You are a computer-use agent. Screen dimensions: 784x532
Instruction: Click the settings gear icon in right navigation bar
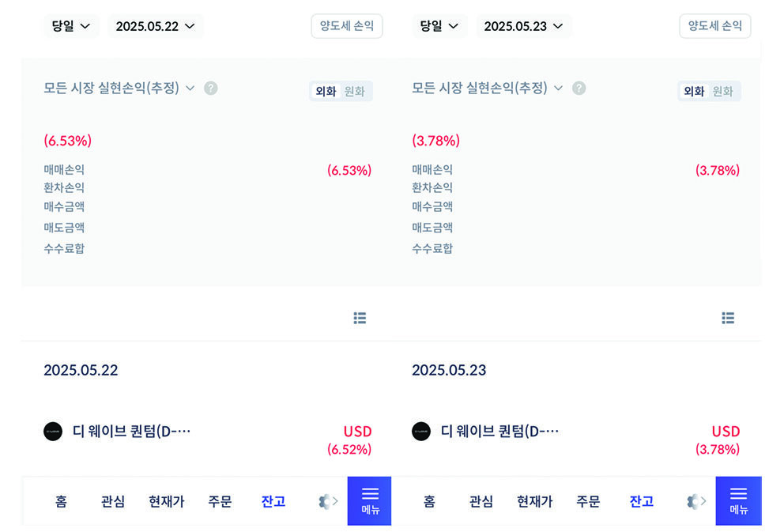(x=693, y=501)
